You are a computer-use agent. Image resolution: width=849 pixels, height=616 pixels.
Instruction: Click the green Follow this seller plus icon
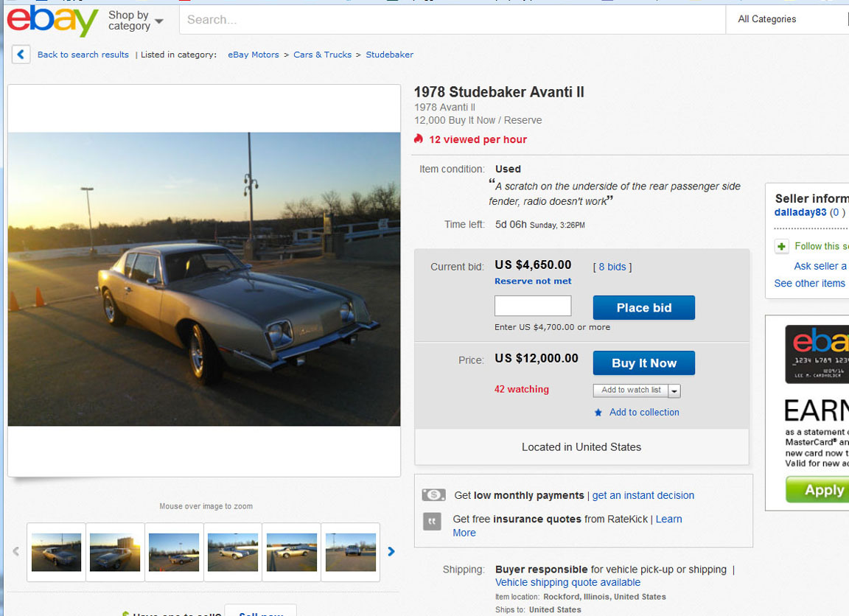(782, 247)
